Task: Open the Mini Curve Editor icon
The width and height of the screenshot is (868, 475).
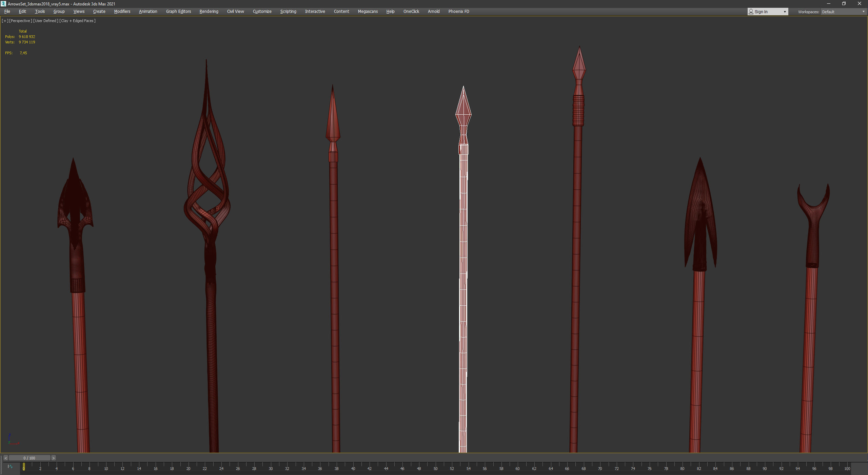Action: (10, 467)
